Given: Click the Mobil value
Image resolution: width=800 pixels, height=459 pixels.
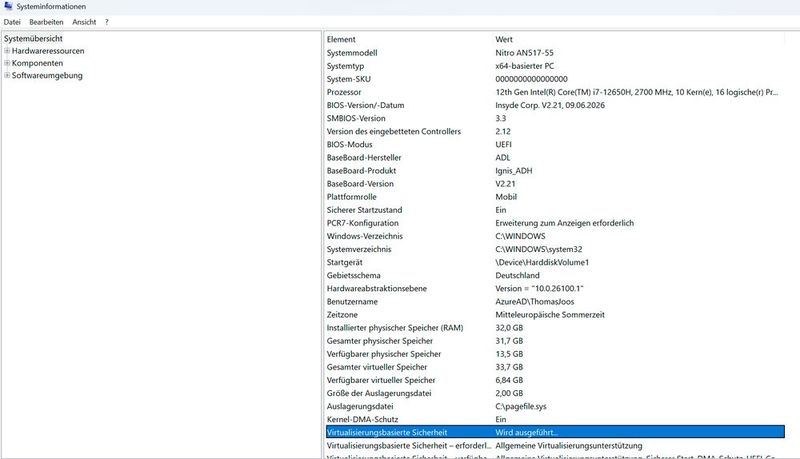Looking at the screenshot, I should pos(506,197).
